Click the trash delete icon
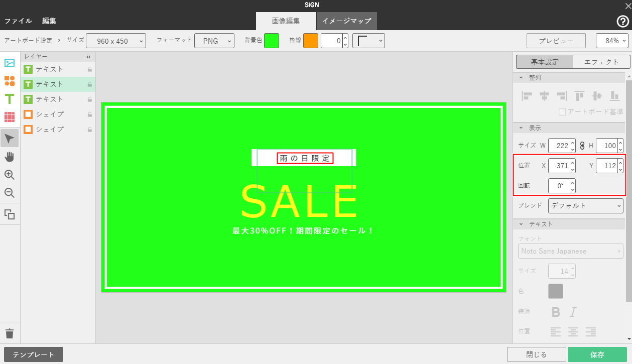632x364 pixels. pyautogui.click(x=10, y=333)
